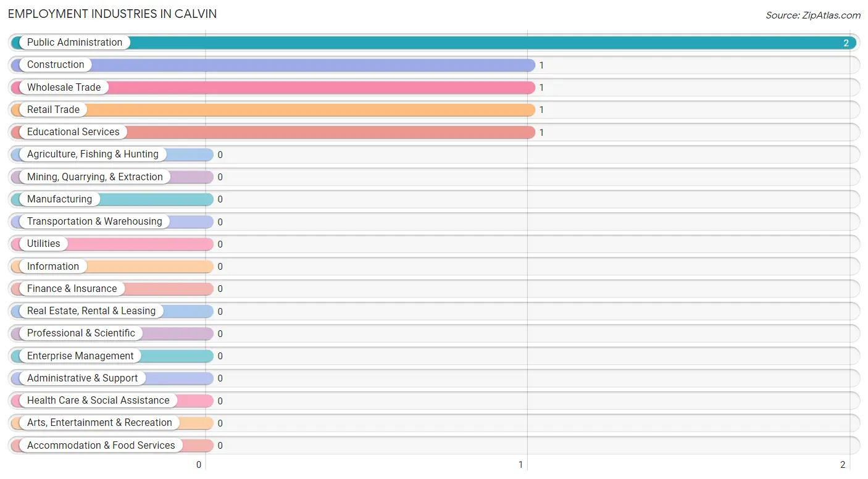Click the Source: ZipAtlas.com text
Viewport: 868px width, 479px height.
coord(813,15)
